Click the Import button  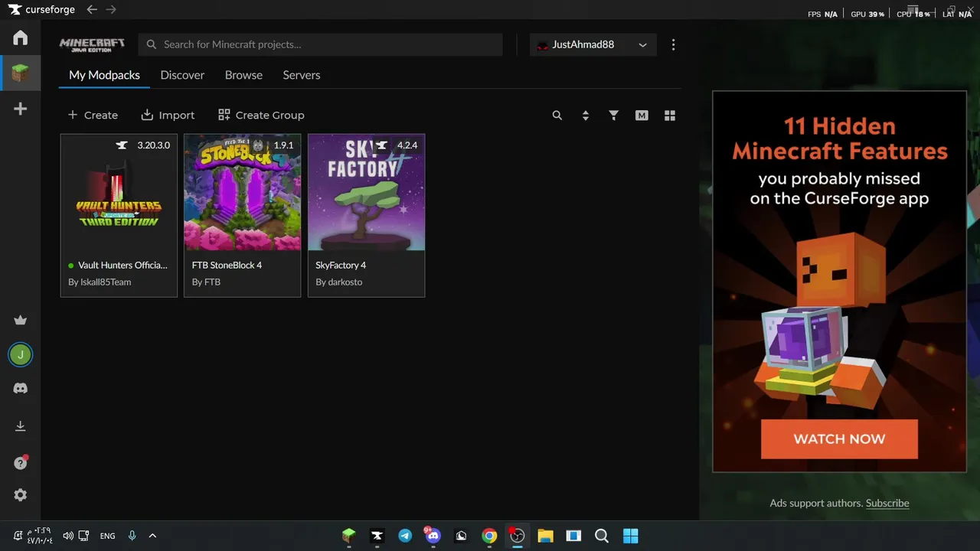[168, 115]
